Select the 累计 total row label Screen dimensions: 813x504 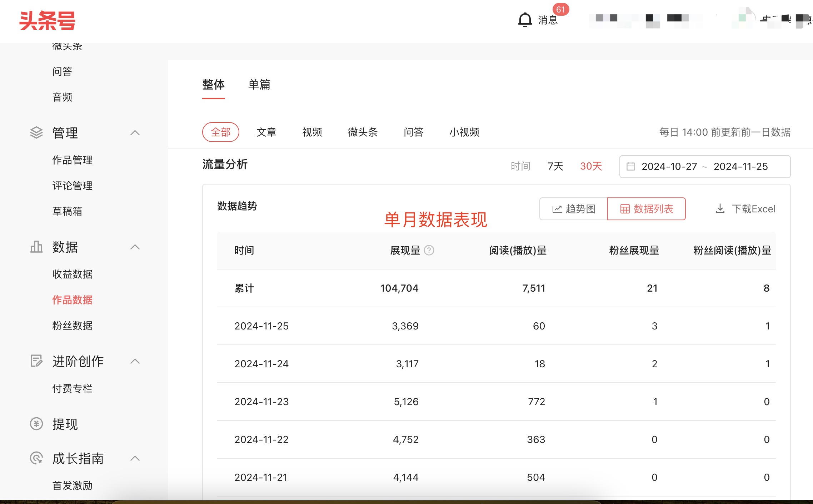pos(244,288)
